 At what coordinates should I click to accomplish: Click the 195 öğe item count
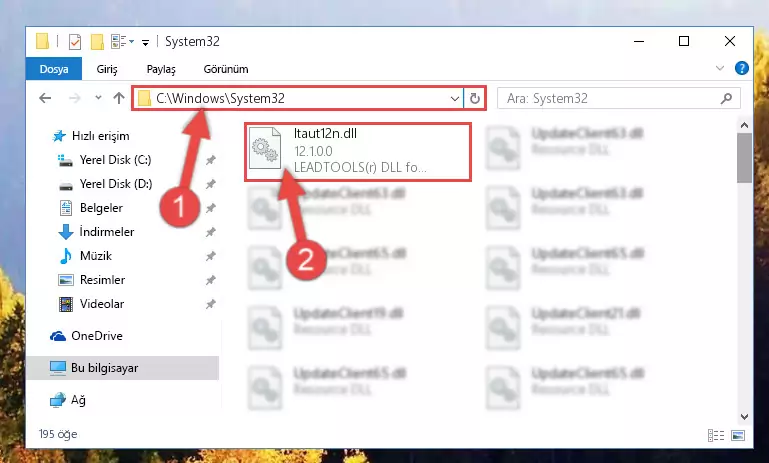[58, 434]
